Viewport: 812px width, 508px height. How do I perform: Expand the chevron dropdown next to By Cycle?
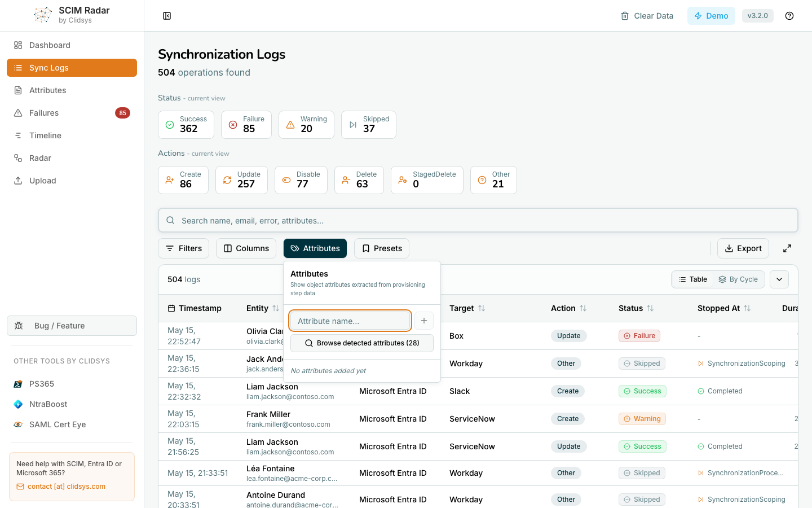(779, 279)
